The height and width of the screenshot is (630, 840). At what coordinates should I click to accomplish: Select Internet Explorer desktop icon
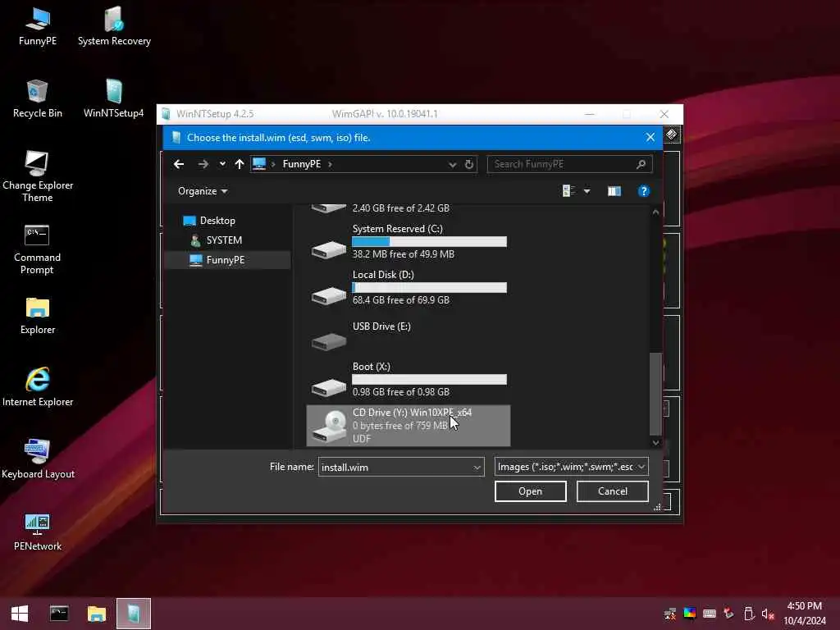(38, 387)
